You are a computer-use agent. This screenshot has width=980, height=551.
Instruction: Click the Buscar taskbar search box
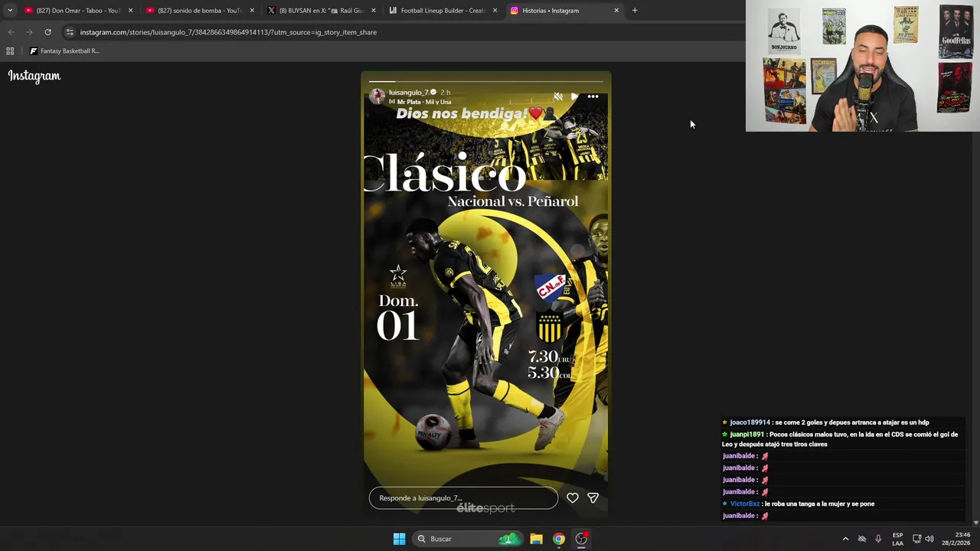pos(469,539)
